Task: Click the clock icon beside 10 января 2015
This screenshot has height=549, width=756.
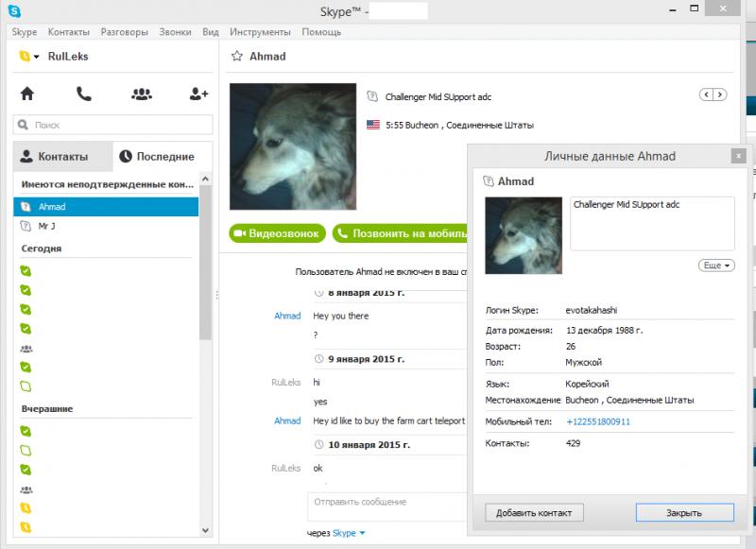Action: click(318, 444)
